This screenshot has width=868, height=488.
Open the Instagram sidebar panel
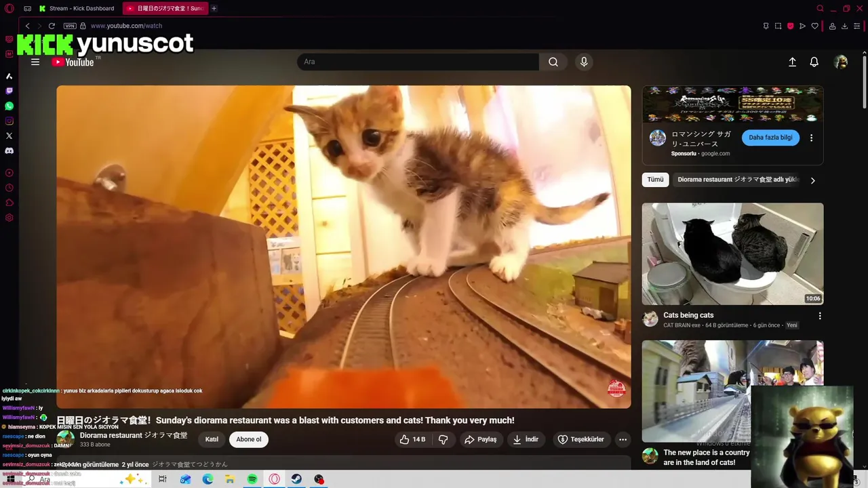(x=9, y=121)
